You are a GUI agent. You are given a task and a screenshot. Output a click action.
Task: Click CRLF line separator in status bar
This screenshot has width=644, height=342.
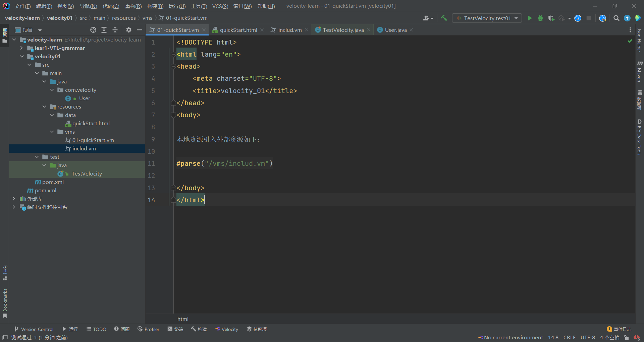click(x=569, y=338)
